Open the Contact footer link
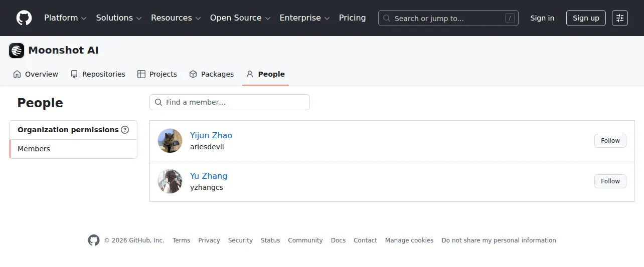 coord(365,240)
